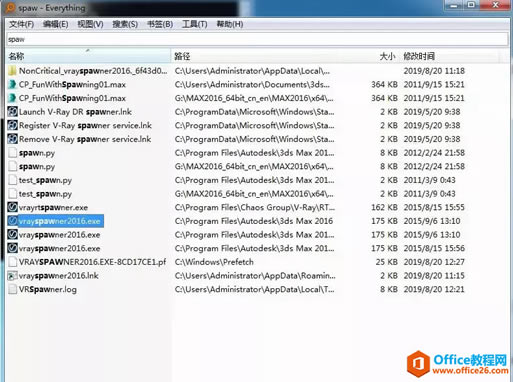The height and width of the screenshot is (382, 513).
Task: Open the 工具(T) menu
Action: pos(195,24)
